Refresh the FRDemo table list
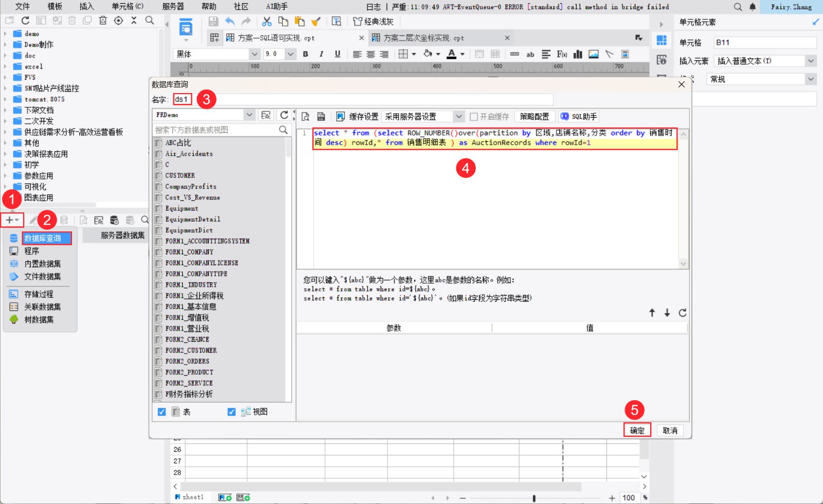The height and width of the screenshot is (504, 823). 284,115
